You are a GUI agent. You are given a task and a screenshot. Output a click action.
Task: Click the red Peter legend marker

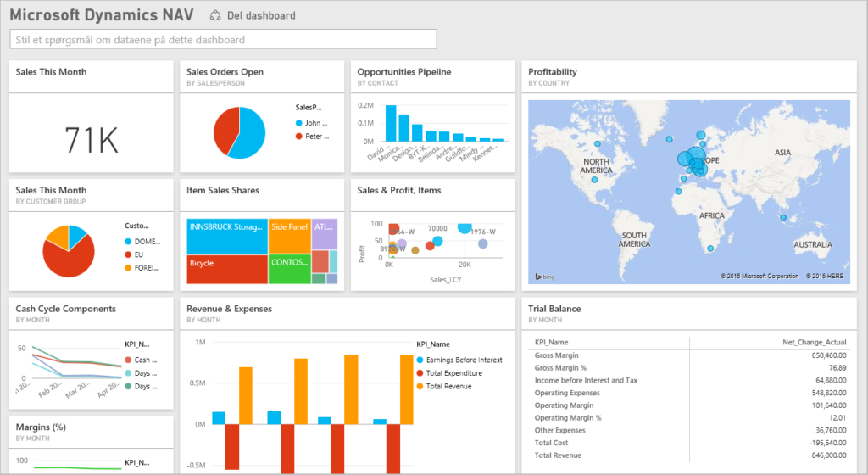pos(299,136)
